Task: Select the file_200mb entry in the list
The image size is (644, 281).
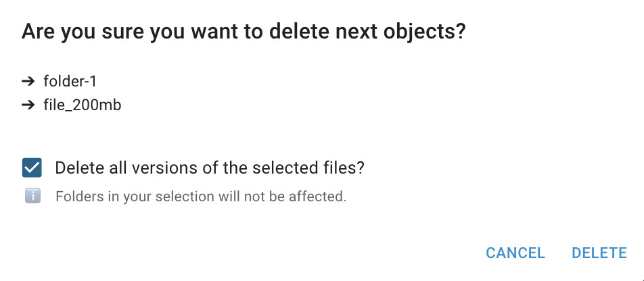Action: tap(82, 105)
